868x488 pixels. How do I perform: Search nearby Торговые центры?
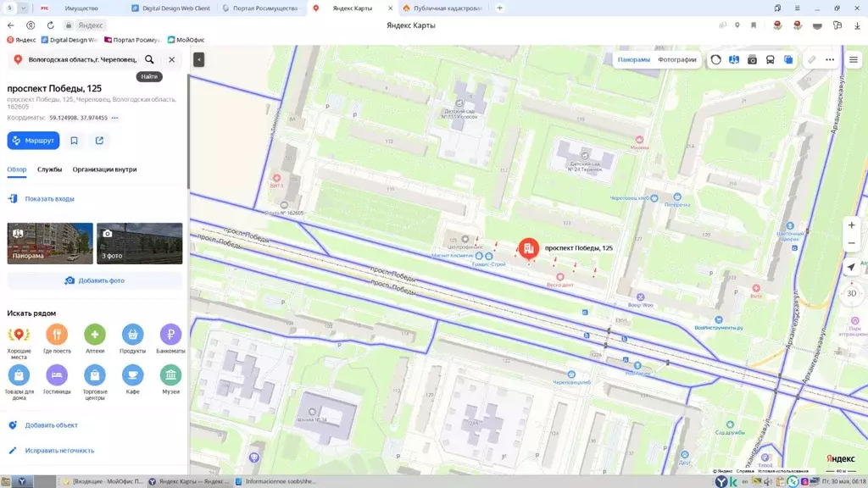pos(95,382)
